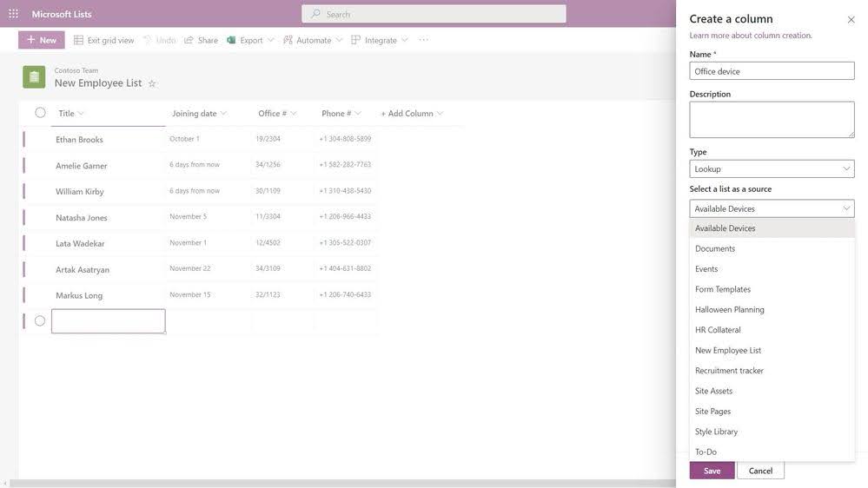The height and width of the screenshot is (488, 868).
Task: Choose Events from source list
Action: (x=772, y=269)
